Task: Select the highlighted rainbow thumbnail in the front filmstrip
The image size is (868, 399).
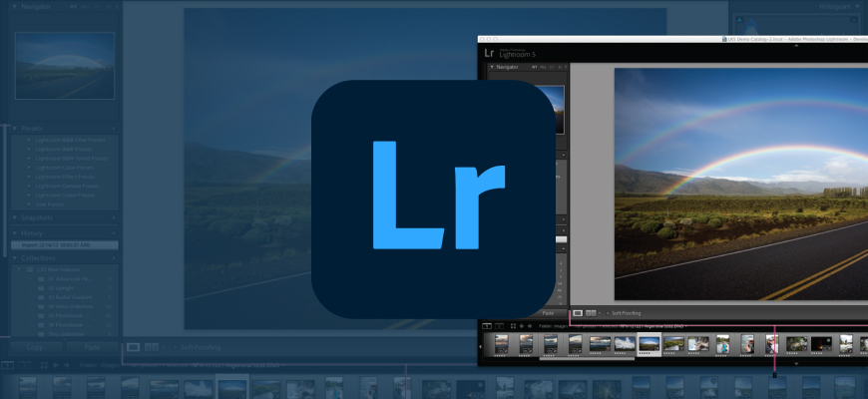Action: pos(649,344)
